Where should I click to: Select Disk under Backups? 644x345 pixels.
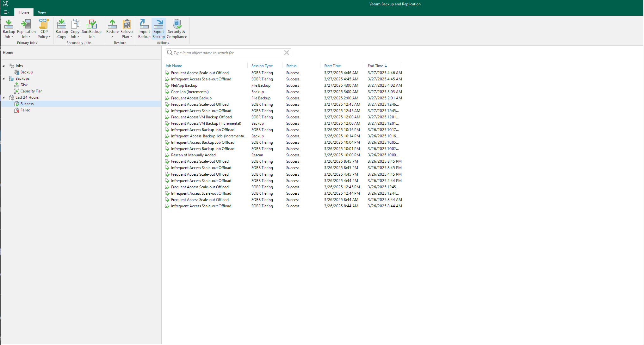click(24, 85)
